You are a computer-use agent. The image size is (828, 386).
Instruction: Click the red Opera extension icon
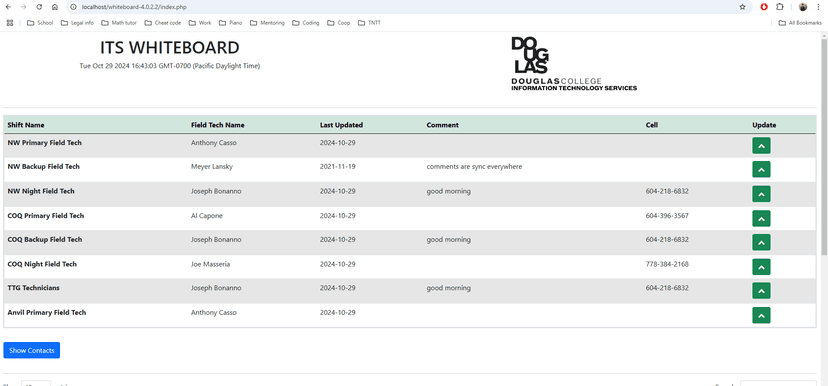pyautogui.click(x=764, y=7)
